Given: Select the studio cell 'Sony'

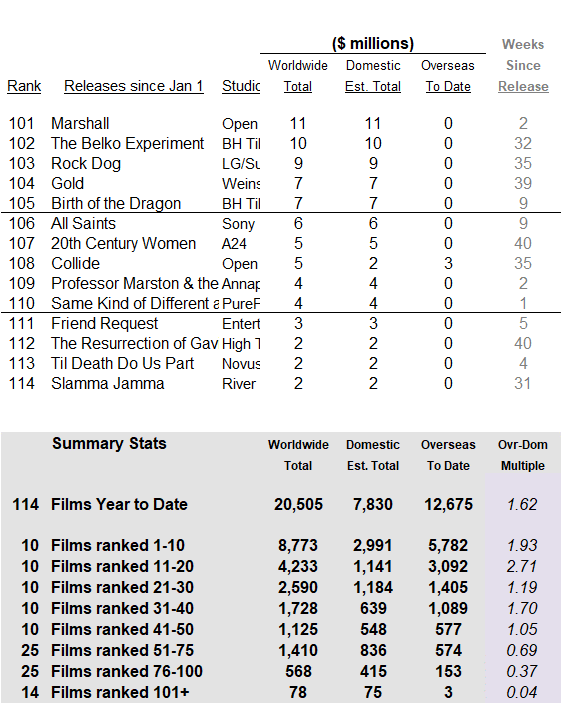Looking at the screenshot, I should [238, 224].
